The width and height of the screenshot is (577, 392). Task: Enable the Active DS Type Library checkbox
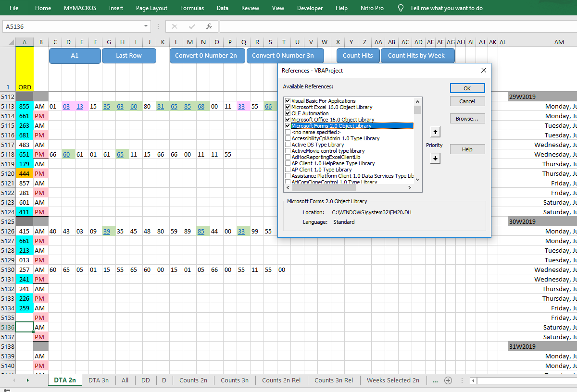[x=288, y=145]
